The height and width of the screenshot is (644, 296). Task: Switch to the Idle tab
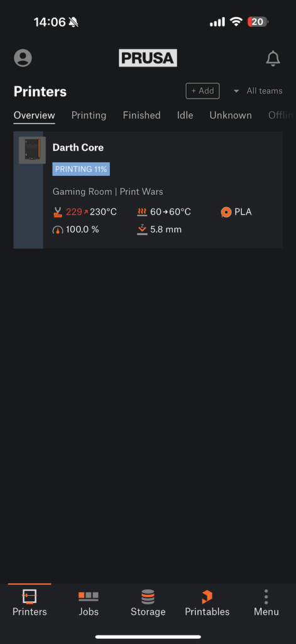point(185,116)
